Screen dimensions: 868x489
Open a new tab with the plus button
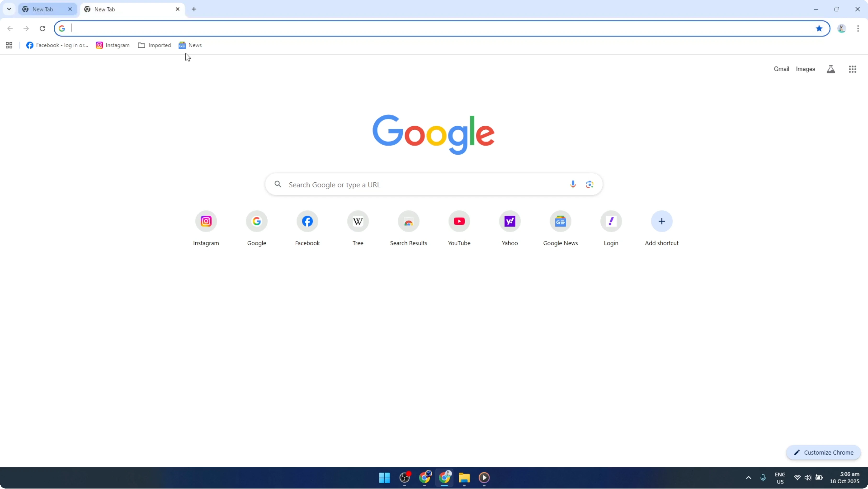pos(194,9)
